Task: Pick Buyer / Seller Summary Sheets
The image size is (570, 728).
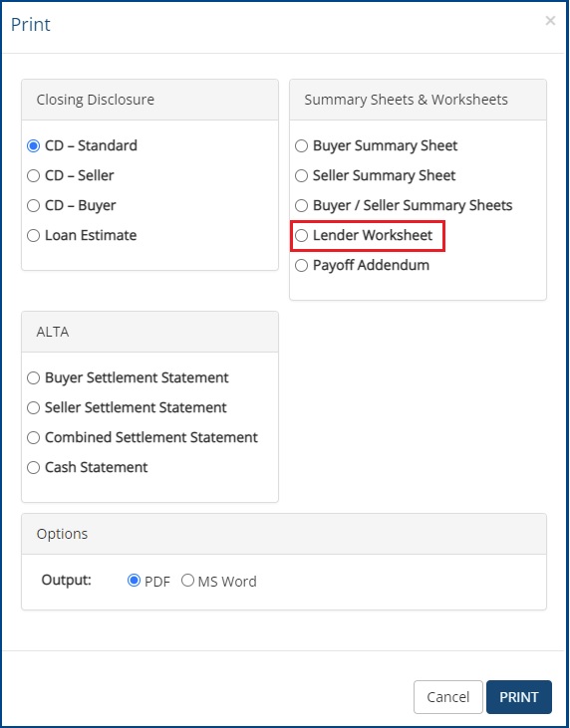Action: (302, 206)
